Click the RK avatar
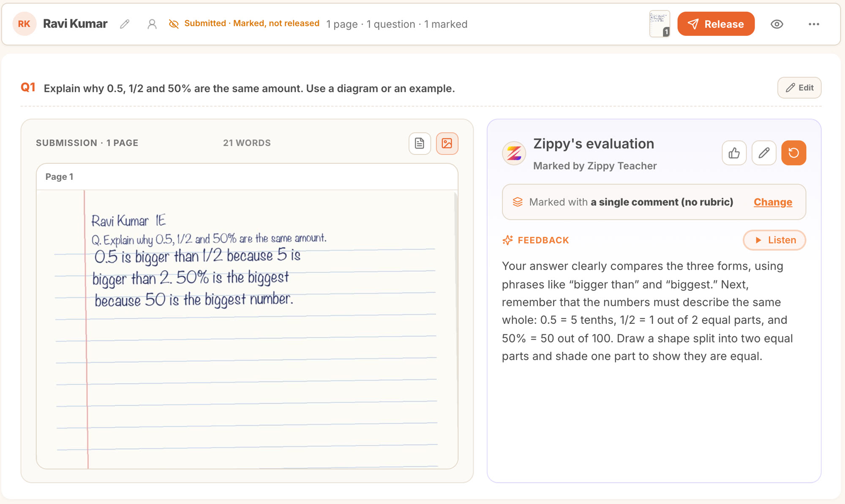The height and width of the screenshot is (504, 845). (25, 24)
